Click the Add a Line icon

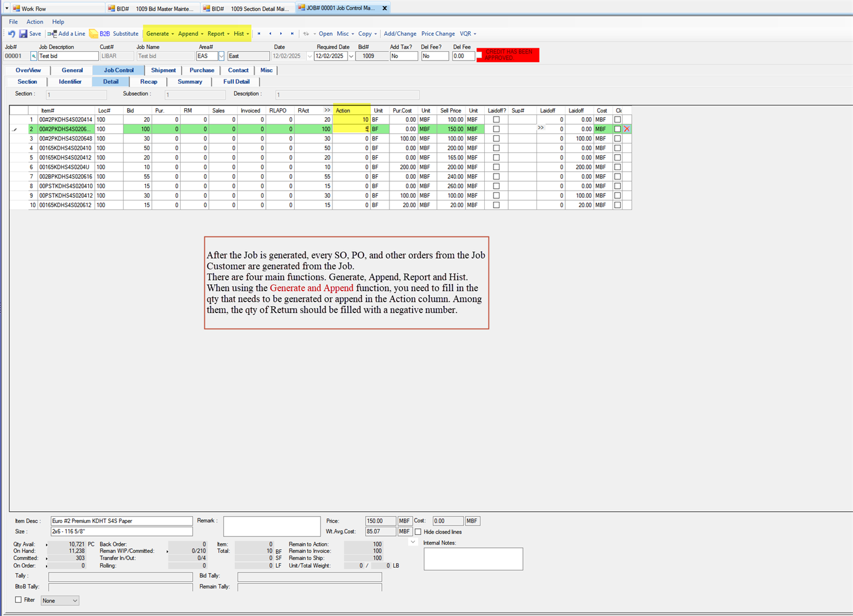coord(52,34)
